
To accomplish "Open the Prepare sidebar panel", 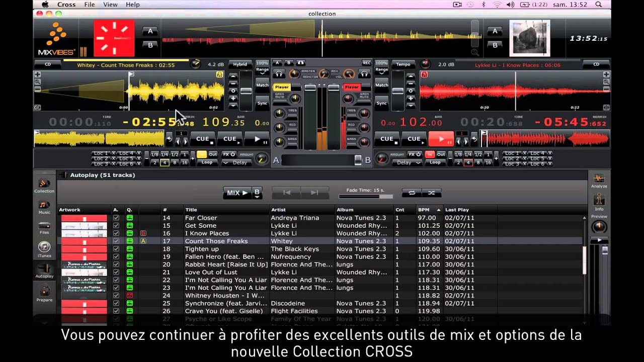I will 44,293.
